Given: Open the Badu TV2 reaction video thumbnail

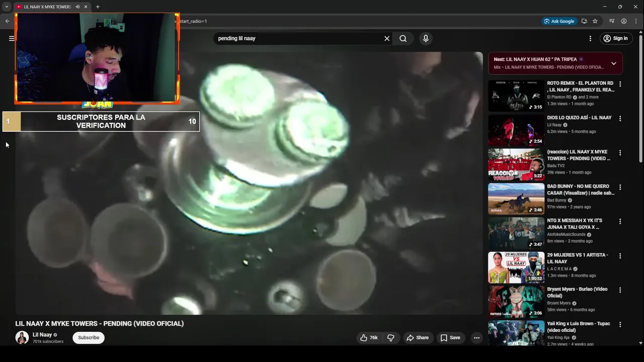Looking at the screenshot, I should coord(516,164).
